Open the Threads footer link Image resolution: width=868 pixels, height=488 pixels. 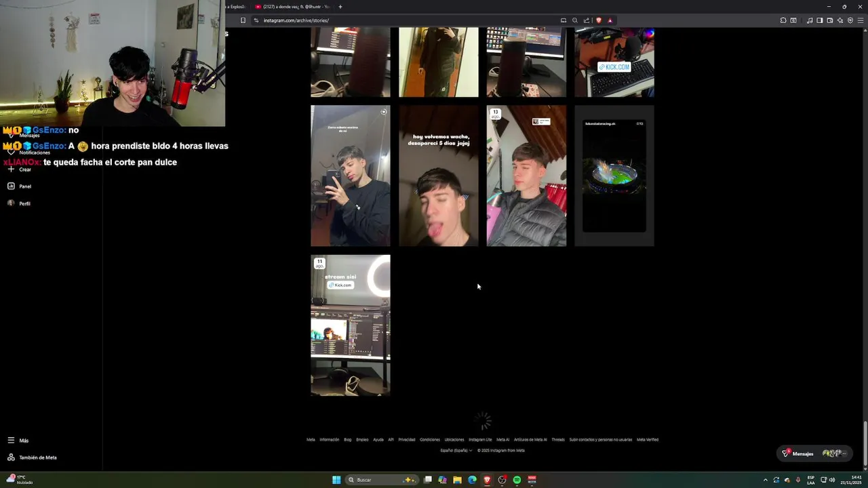(x=558, y=440)
